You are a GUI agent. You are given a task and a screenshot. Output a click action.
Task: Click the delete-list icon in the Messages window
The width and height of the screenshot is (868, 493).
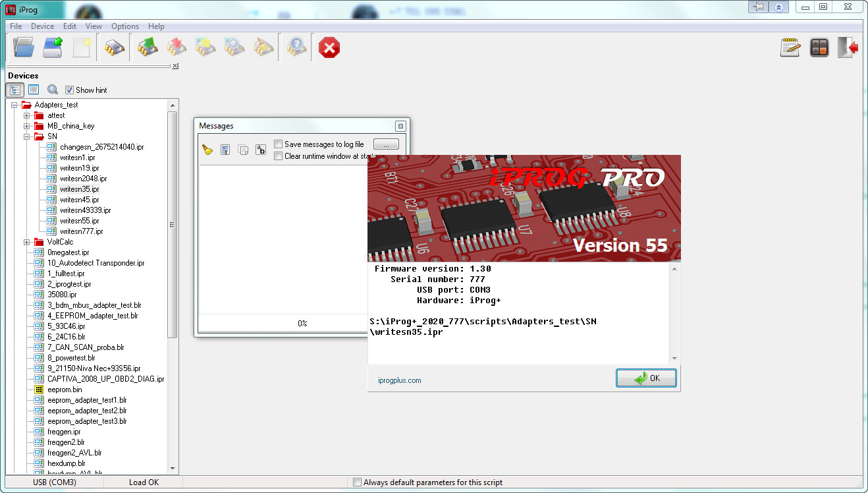point(225,150)
